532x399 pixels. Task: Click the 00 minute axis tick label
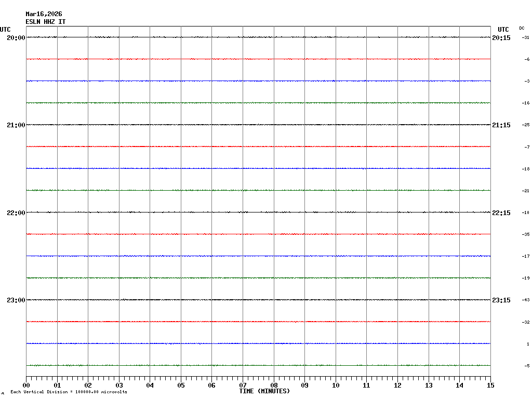26,385
